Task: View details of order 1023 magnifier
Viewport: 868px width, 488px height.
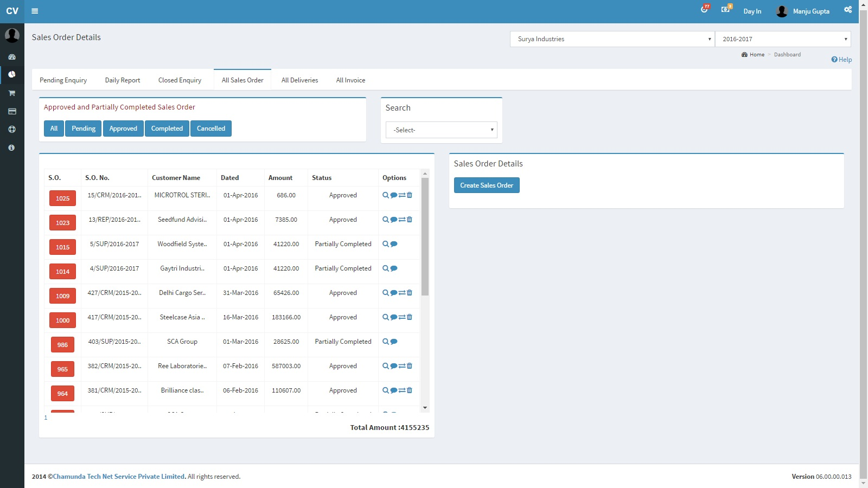Action: pyautogui.click(x=386, y=220)
